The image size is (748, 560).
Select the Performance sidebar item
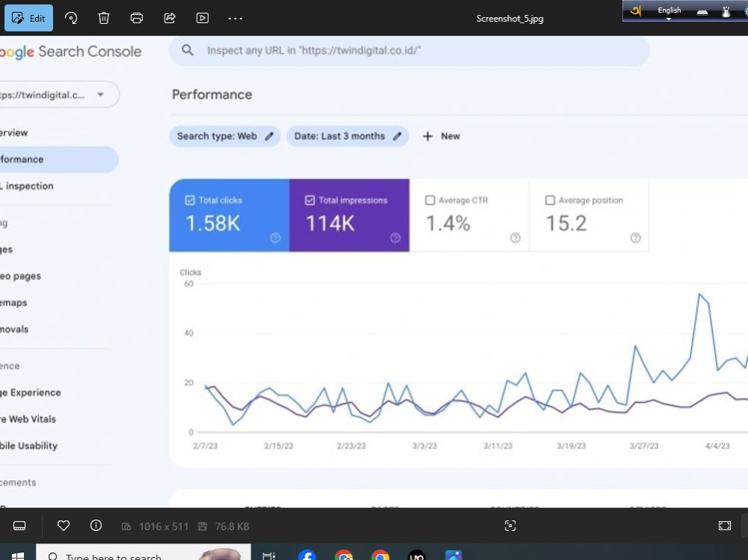pyautogui.click(x=58, y=159)
